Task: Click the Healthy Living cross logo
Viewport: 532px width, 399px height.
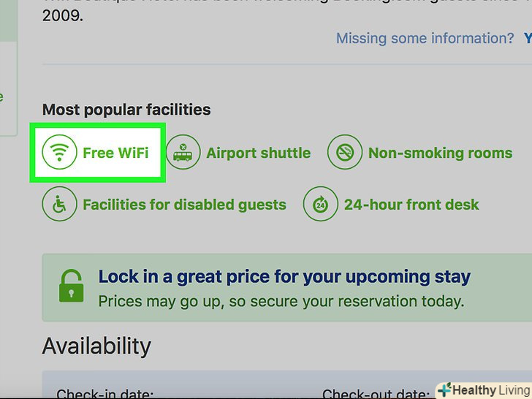Action: [444, 389]
